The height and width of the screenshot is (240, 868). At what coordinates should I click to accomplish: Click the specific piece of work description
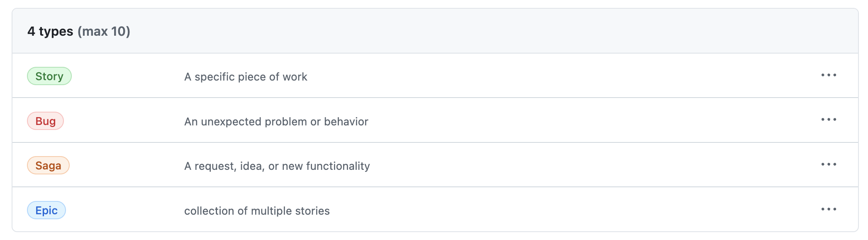(x=246, y=76)
